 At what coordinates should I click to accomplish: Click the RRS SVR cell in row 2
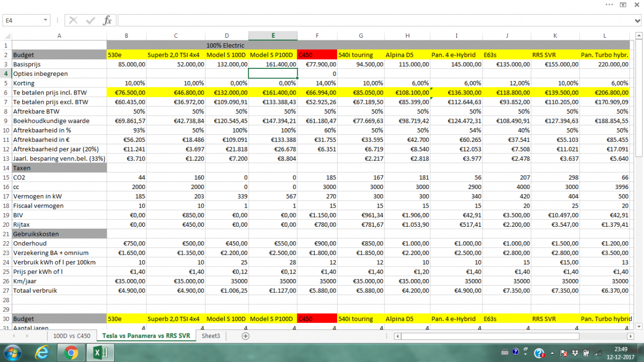coord(555,55)
